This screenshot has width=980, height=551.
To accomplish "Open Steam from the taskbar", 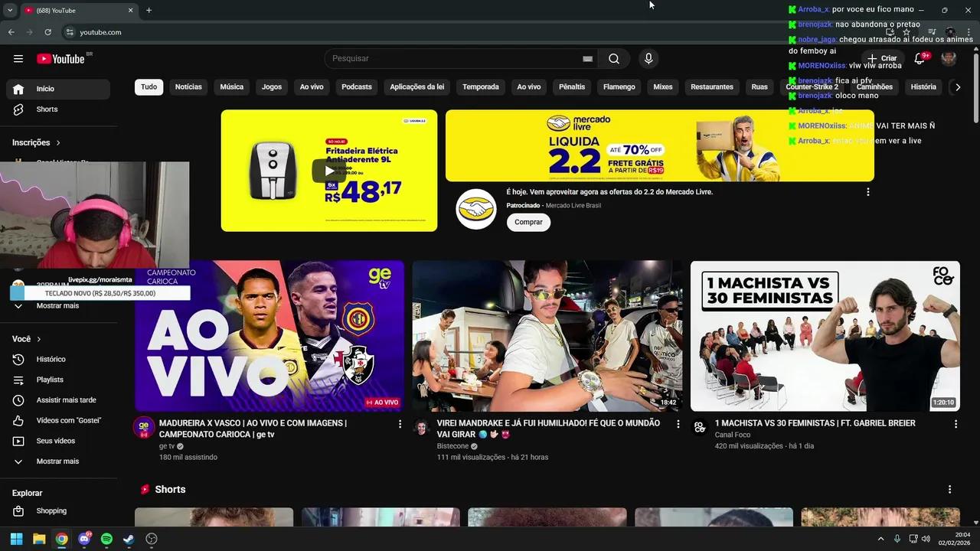I will tap(129, 539).
